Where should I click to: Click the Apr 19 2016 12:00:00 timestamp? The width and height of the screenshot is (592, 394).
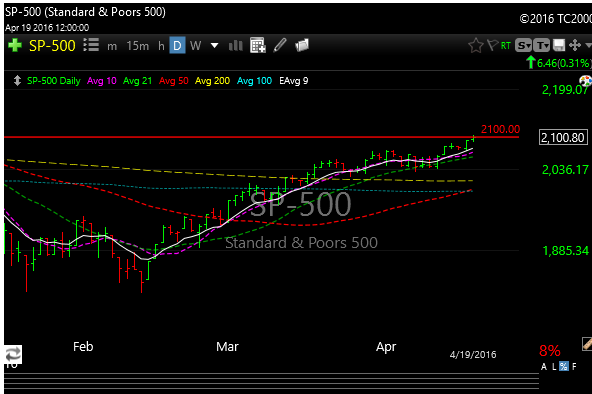click(x=47, y=28)
